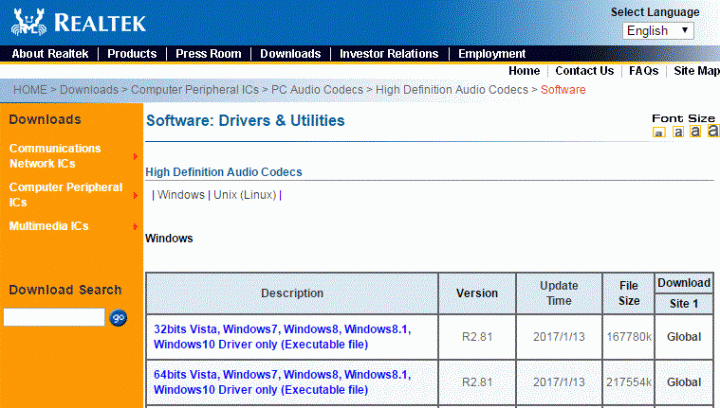Viewport: 720px width, 408px height.
Task: Click the Computer Peripheral ICs sidebar text
Action: click(x=66, y=195)
